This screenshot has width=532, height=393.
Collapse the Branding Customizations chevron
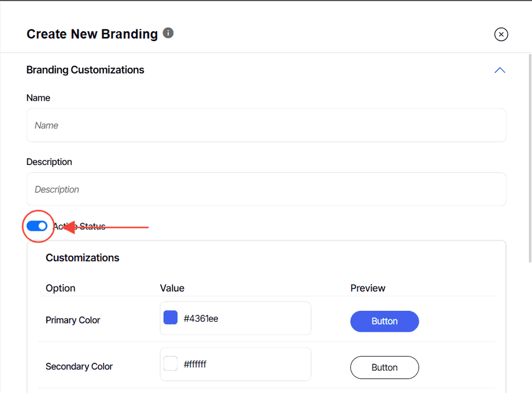tap(500, 70)
